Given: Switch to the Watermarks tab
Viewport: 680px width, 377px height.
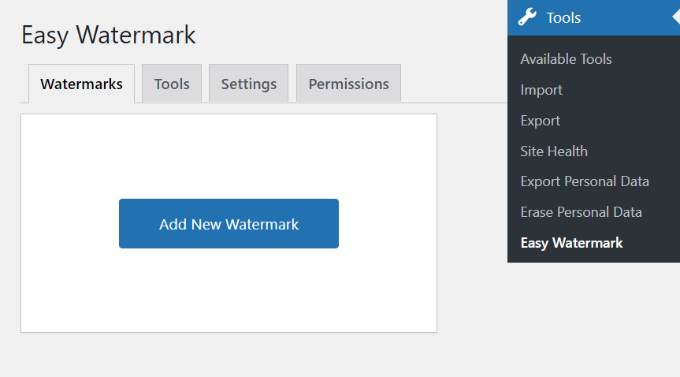Looking at the screenshot, I should [82, 84].
